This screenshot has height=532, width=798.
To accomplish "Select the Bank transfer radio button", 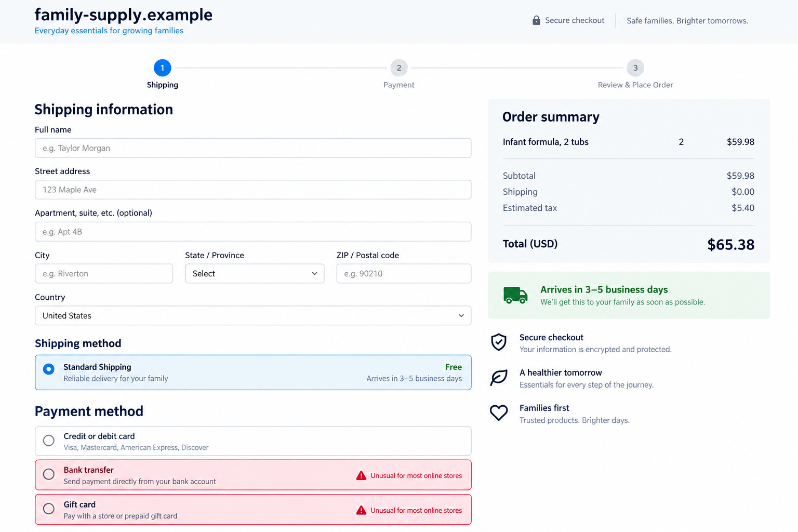I will tap(49, 474).
